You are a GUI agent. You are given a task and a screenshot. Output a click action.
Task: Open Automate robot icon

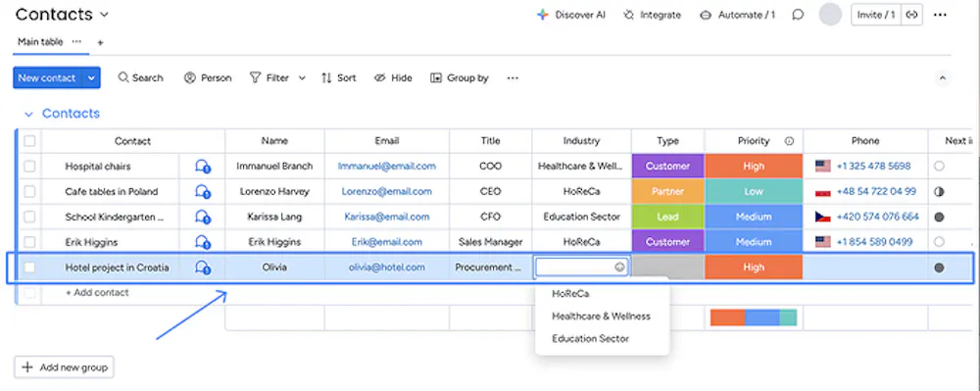(706, 15)
